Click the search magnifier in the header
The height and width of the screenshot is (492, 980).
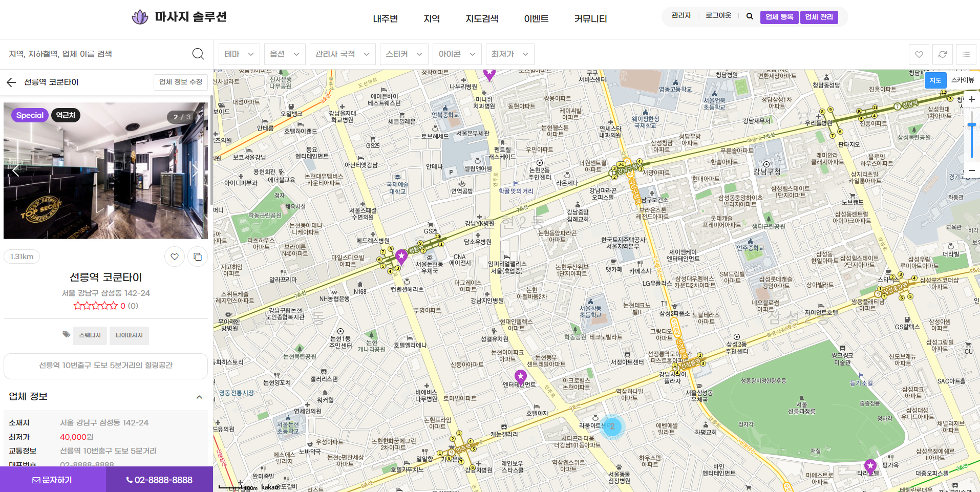click(750, 16)
